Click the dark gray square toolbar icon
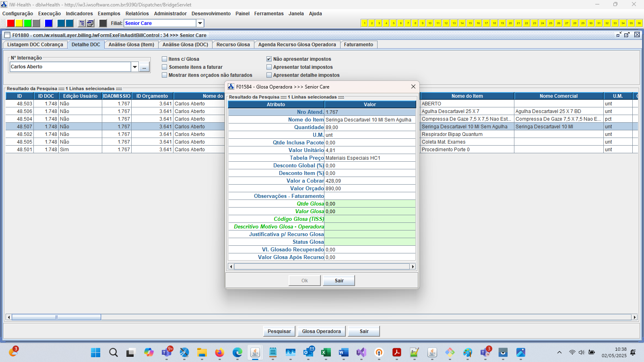 tap(103, 23)
